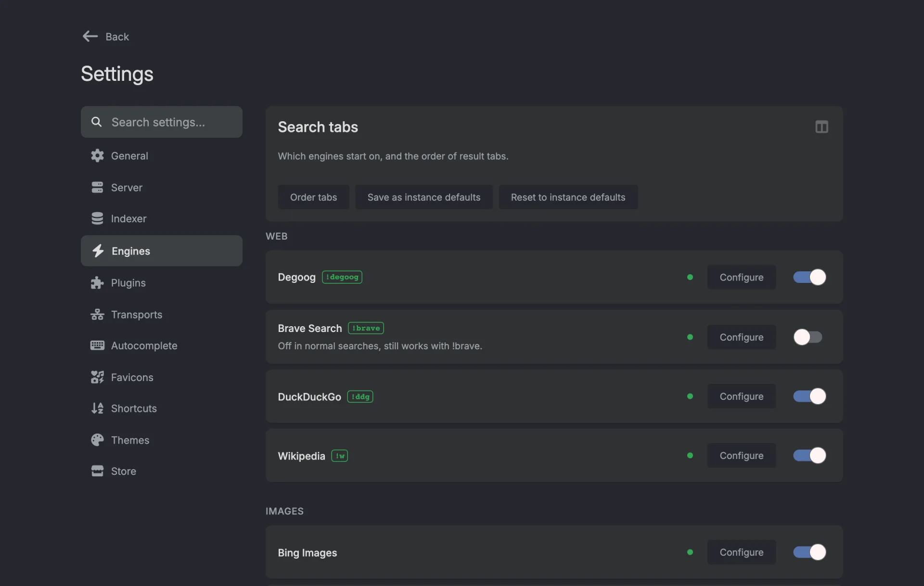Click the Order tabs button

313,197
